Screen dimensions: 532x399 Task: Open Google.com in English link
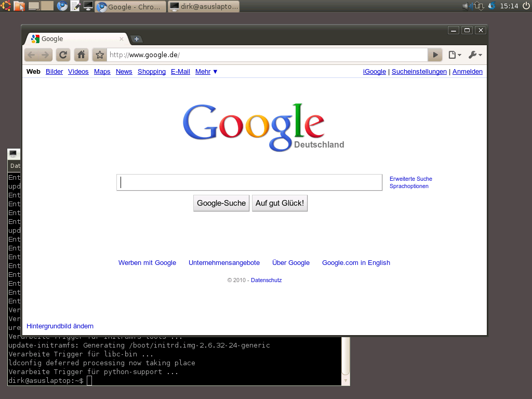pos(356,262)
